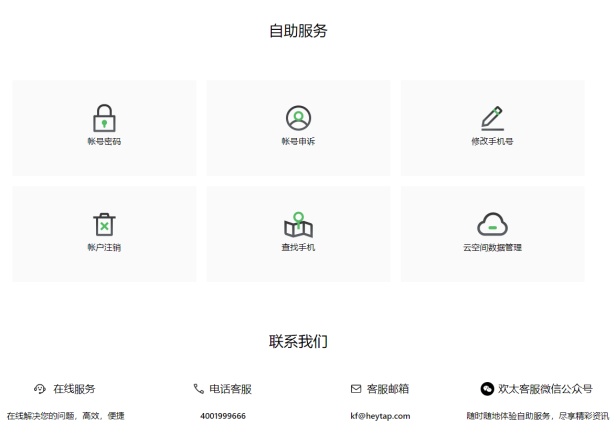Click the padlock icon for account password

click(x=104, y=118)
